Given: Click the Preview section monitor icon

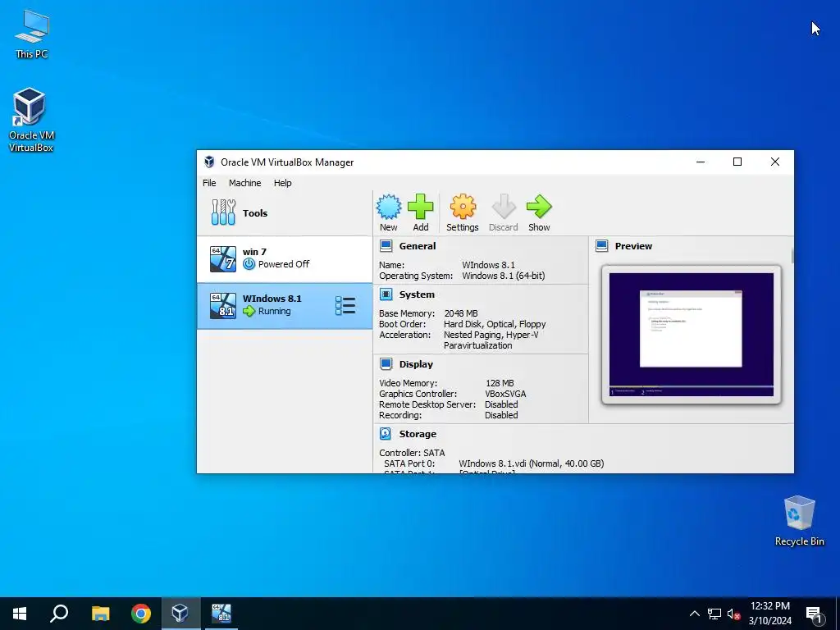Looking at the screenshot, I should (601, 246).
